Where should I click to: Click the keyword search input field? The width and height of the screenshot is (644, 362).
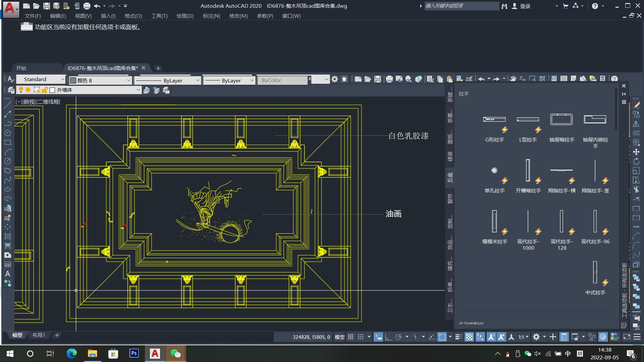pos(461,6)
